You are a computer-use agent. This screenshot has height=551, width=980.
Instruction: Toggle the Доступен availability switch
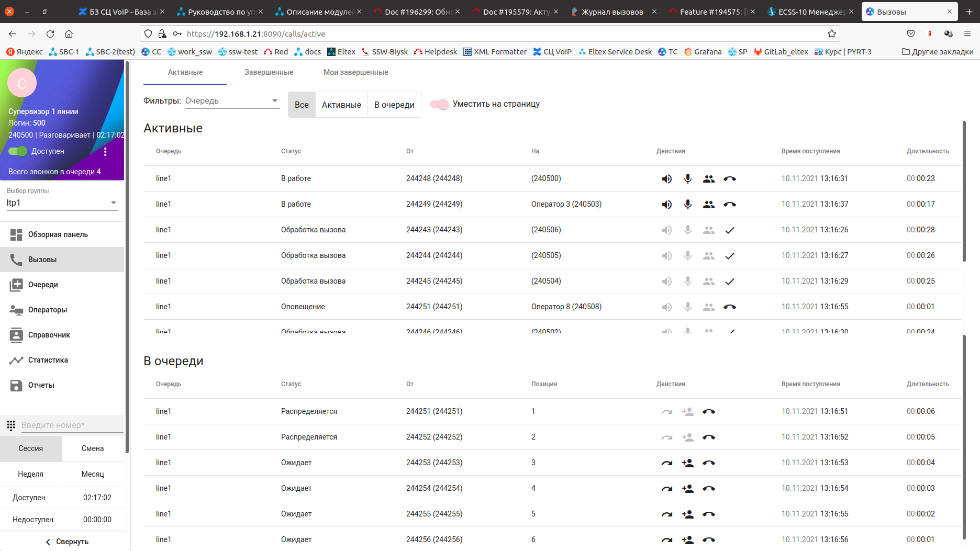point(18,151)
